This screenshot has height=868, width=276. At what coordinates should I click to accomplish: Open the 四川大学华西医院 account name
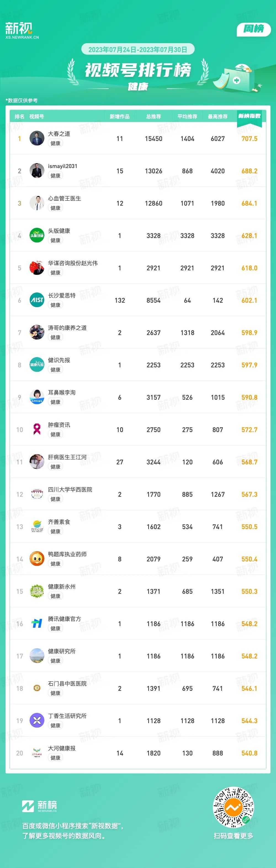coord(70,490)
